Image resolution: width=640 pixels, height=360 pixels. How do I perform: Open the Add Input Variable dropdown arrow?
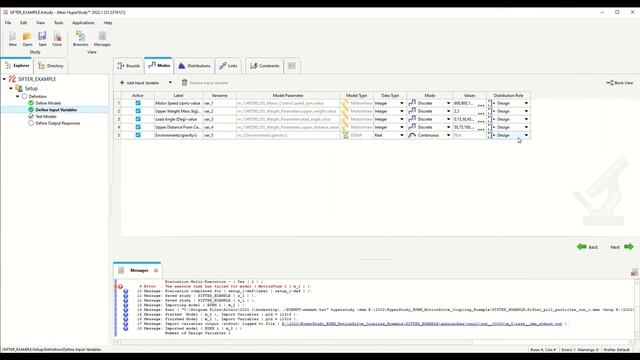[170, 82]
